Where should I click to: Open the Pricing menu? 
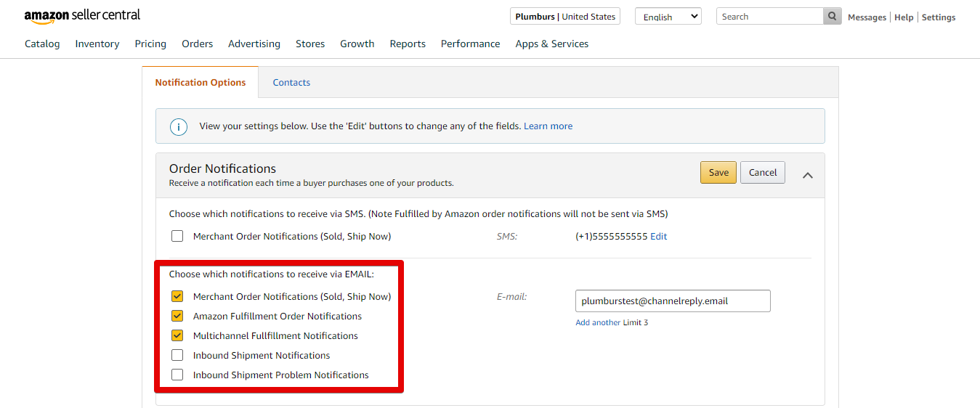click(x=150, y=44)
